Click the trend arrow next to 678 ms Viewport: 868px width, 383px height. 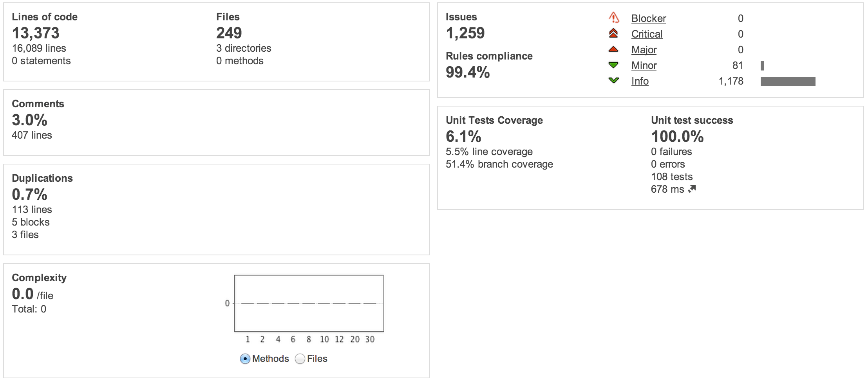pyautogui.click(x=692, y=189)
